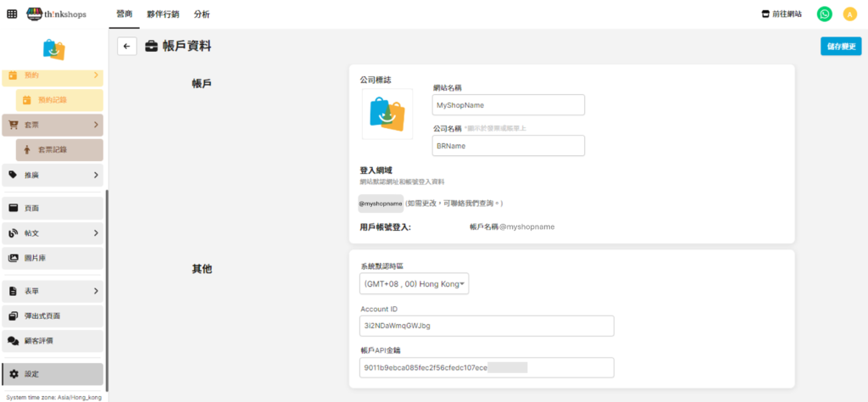Open 顧客評價 customer reviews in sidebar
This screenshot has width=868, height=402.
53,341
